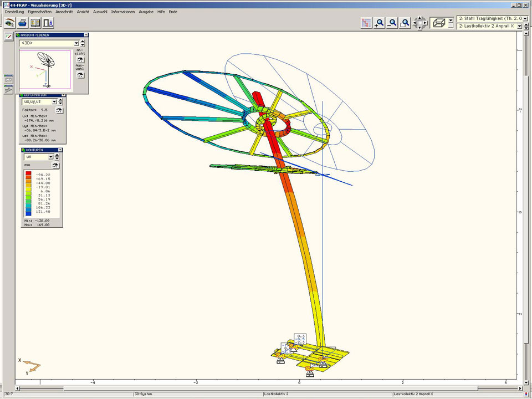Collapse the KONTUREN panel
Viewport: 532px width, 399px height.
60,150
